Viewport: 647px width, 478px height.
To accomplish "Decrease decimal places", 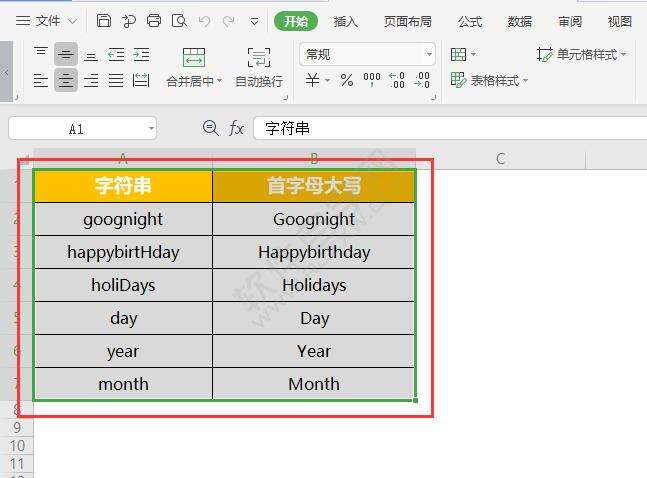I will (422, 80).
